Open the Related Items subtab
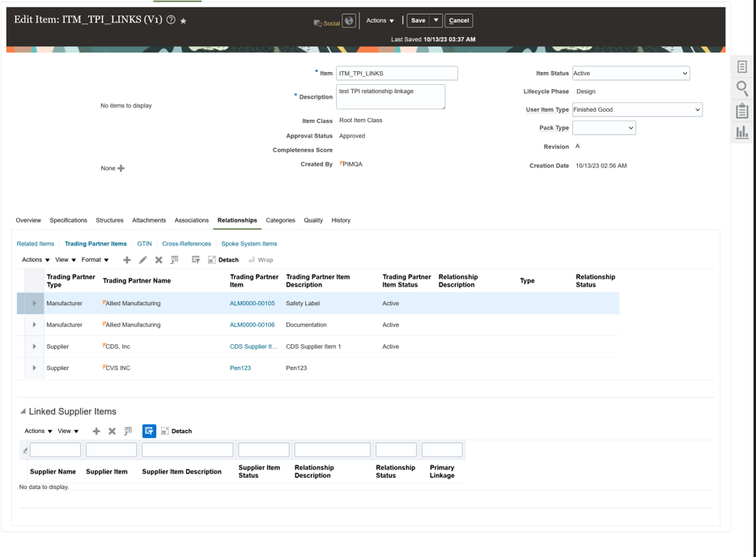This screenshot has height=557, width=756. pos(35,244)
